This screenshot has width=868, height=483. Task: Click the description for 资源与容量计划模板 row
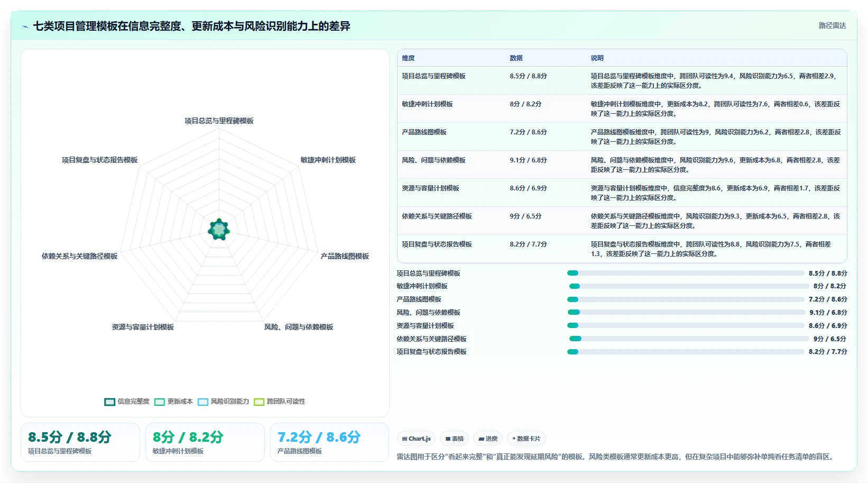pyautogui.click(x=715, y=193)
